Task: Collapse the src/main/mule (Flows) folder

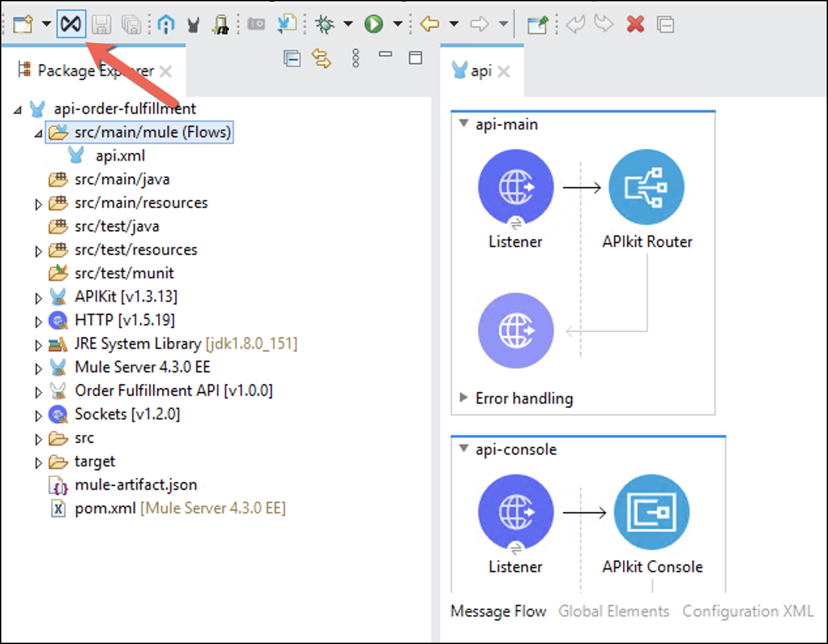Action: pos(39,133)
